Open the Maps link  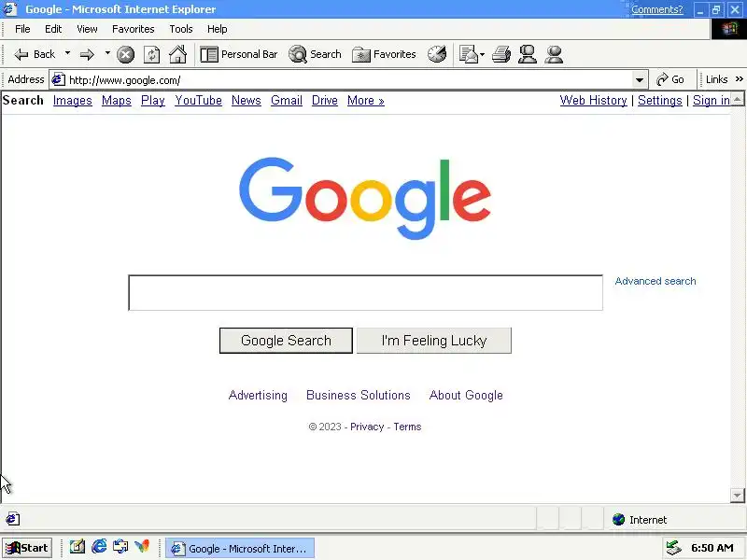(116, 101)
